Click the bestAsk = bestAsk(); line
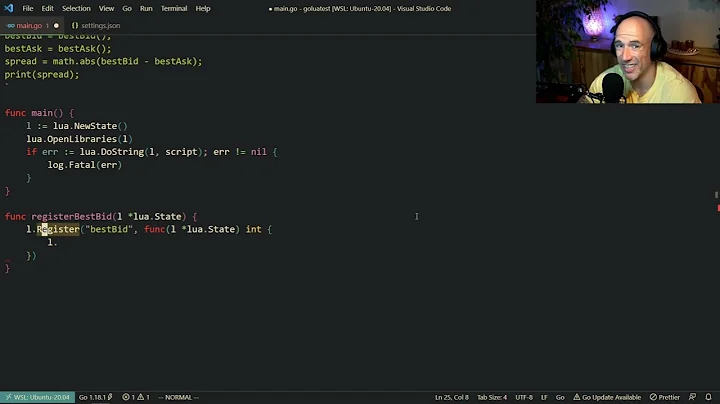Viewport: 720px width, 404px height. (58, 48)
